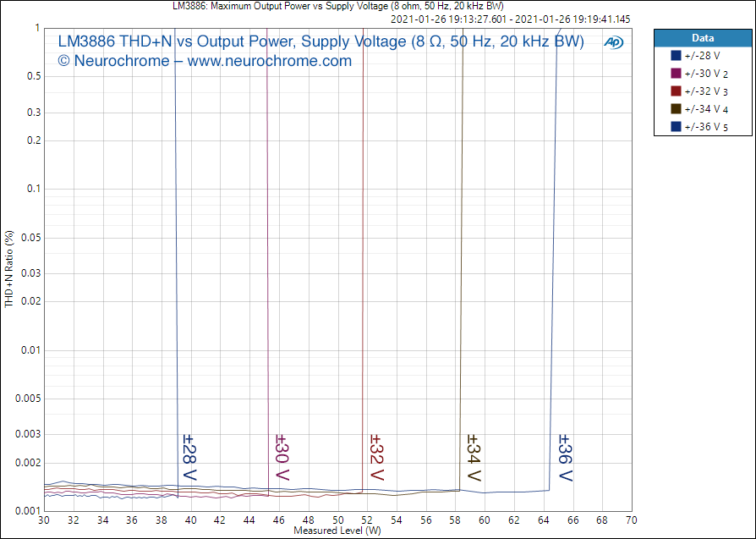Image resolution: width=756 pixels, height=539 pixels.
Task: Click the y-axis tick label 0.01
Action: 30,349
